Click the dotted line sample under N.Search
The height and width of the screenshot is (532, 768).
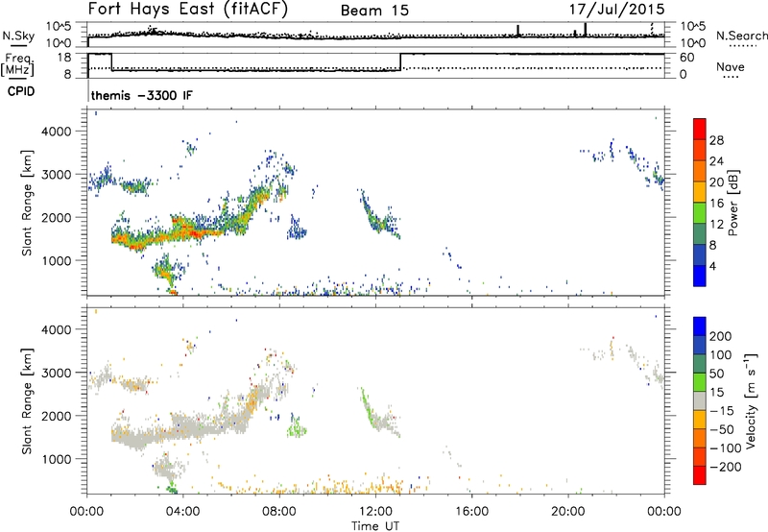(x=743, y=46)
